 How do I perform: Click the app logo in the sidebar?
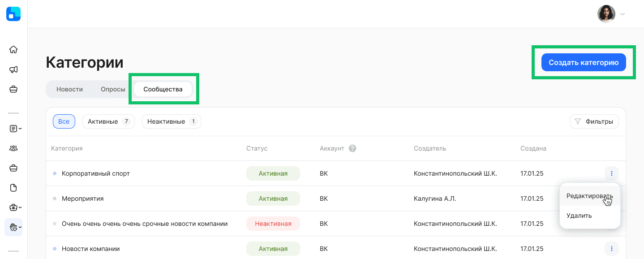point(13,14)
